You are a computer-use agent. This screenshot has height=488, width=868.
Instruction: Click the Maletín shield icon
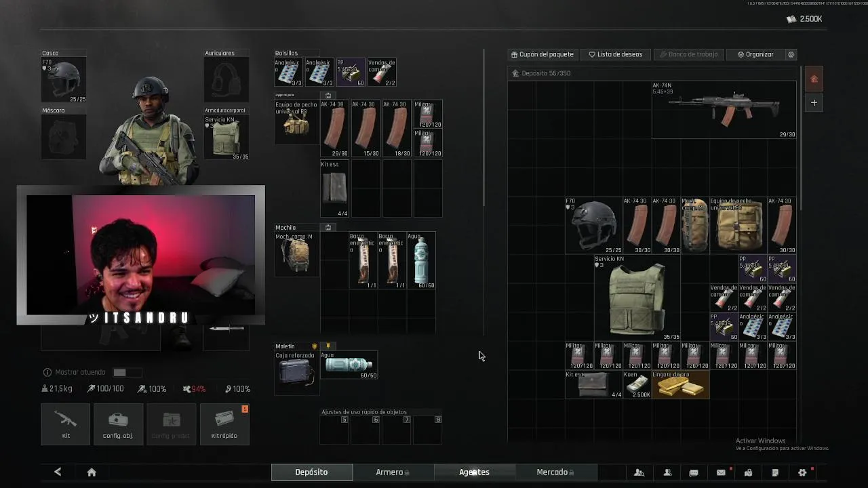pos(314,346)
